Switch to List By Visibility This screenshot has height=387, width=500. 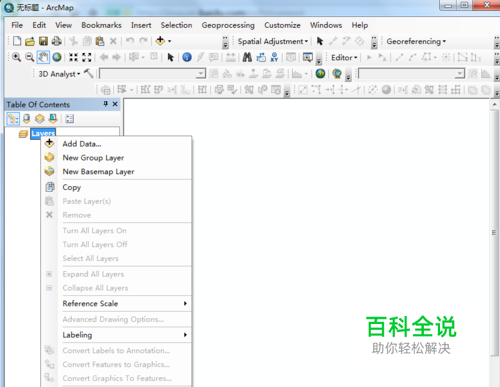[x=40, y=118]
